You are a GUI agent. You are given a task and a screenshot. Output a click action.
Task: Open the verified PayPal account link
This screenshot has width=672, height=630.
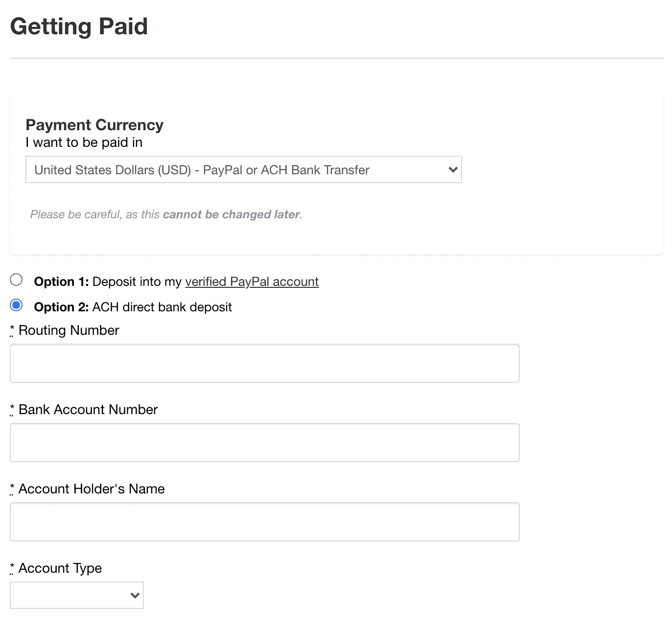(x=252, y=282)
